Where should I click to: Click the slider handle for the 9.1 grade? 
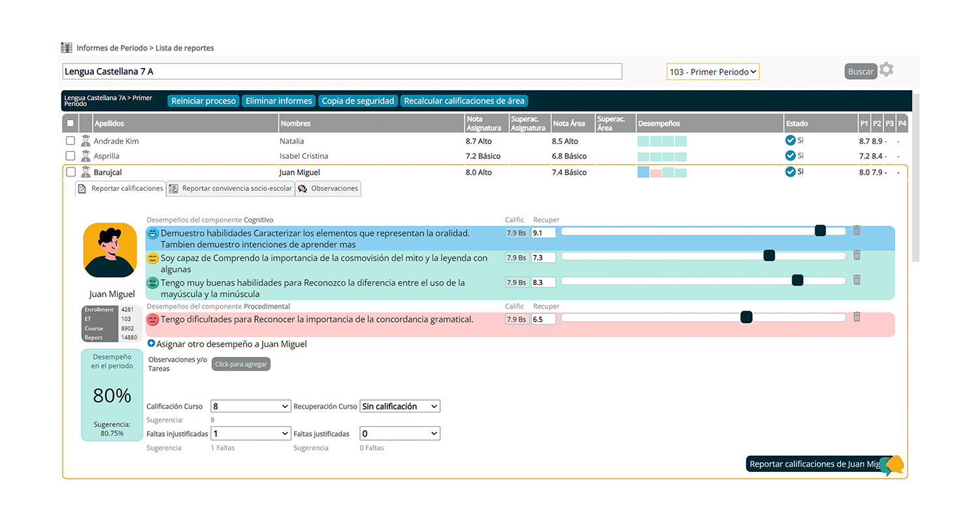point(820,230)
